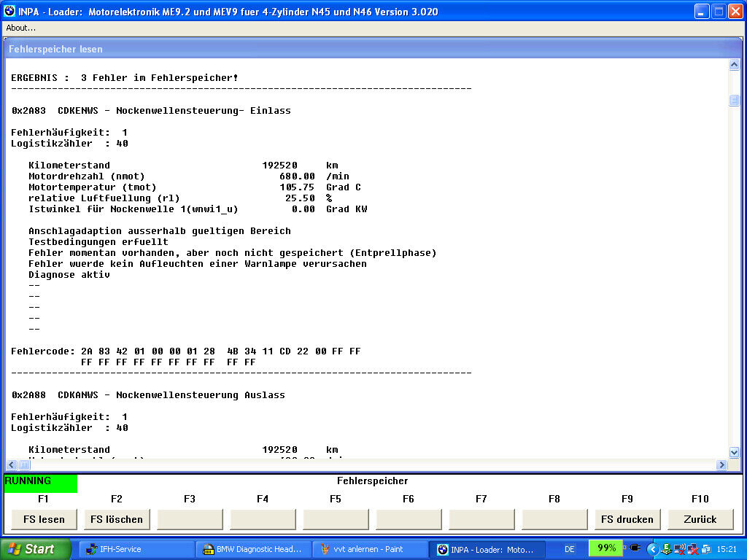The image size is (747, 560).
Task: Click the power plug tray icon
Action: pos(635,548)
